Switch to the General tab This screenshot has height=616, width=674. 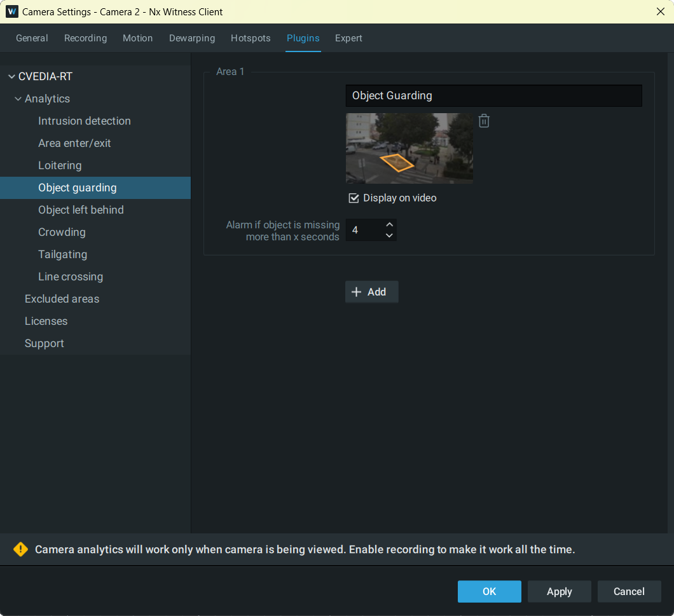tap(32, 38)
